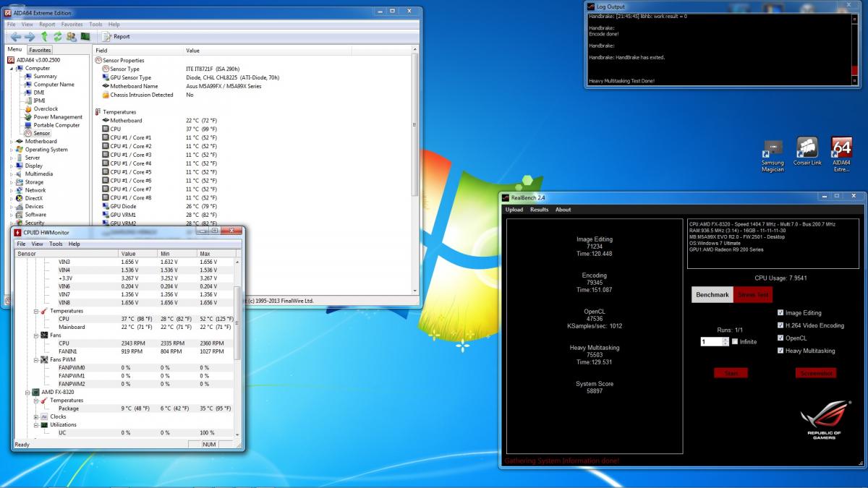
Task: Click the Max column header in HWMonitor
Action: click(x=215, y=254)
